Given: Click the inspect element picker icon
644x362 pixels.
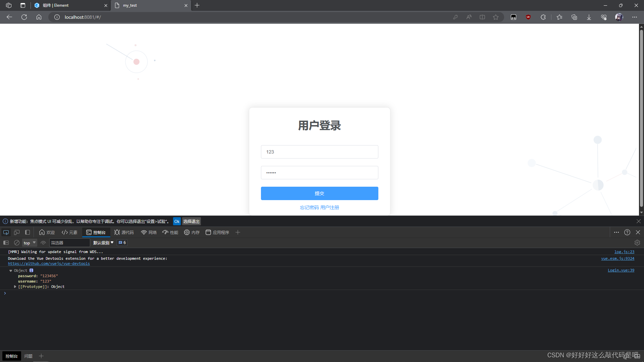Looking at the screenshot, I should [6, 232].
